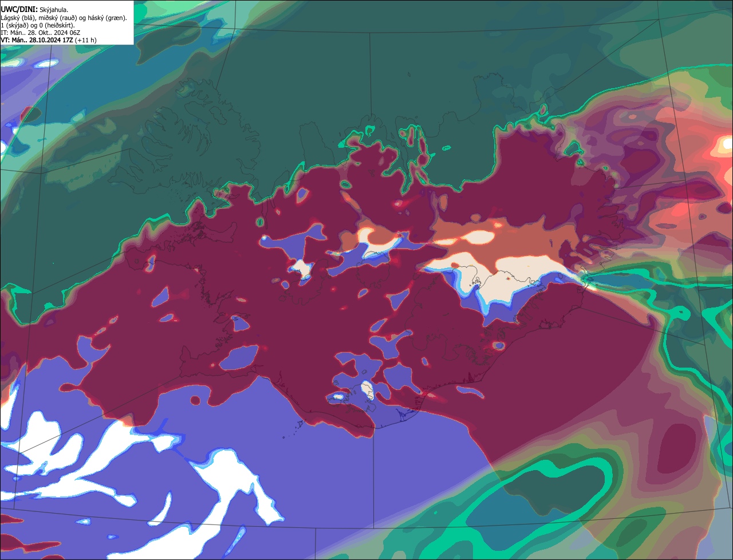
Task: Click the "Lágský (blá), miðský (rauð) og háský (græn)." line
Action: coord(64,18)
